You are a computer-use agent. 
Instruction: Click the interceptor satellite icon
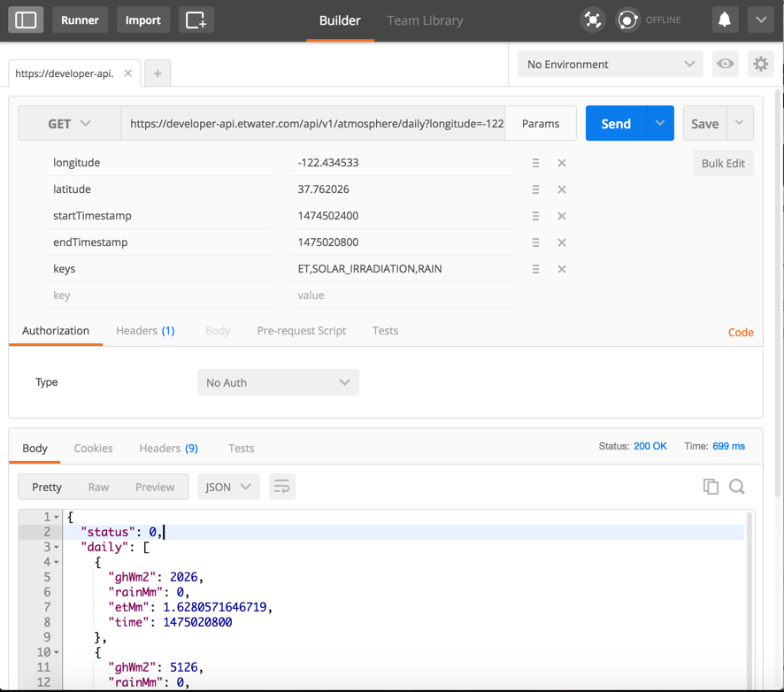[x=593, y=19]
